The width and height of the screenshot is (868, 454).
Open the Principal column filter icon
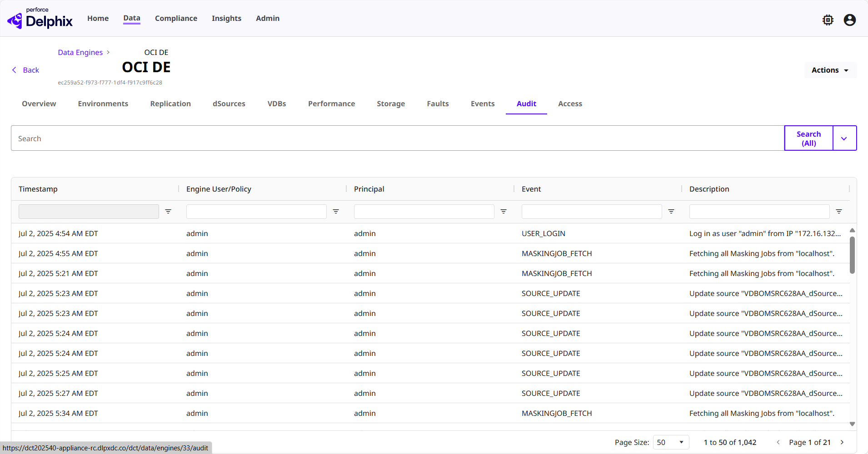click(x=504, y=212)
